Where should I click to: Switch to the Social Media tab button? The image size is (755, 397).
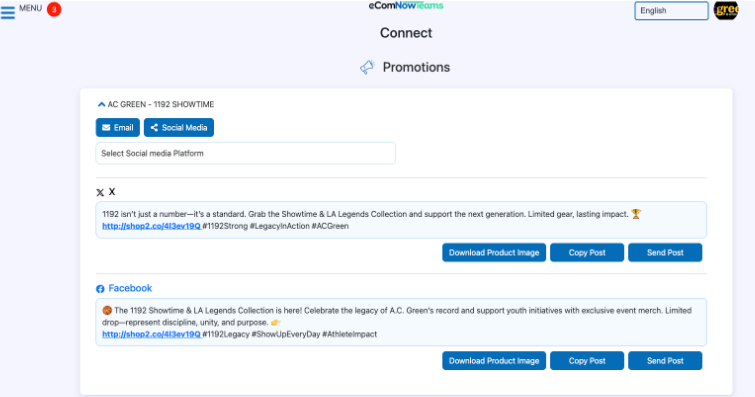[x=179, y=128]
